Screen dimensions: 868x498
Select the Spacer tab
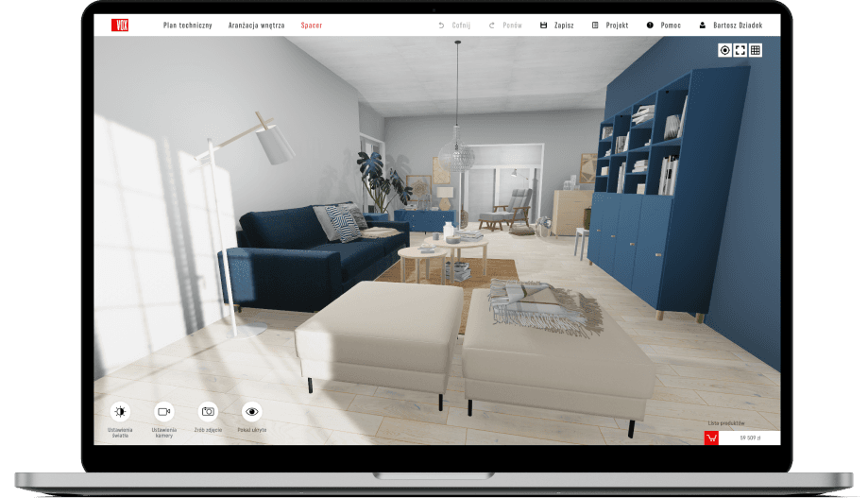(312, 26)
